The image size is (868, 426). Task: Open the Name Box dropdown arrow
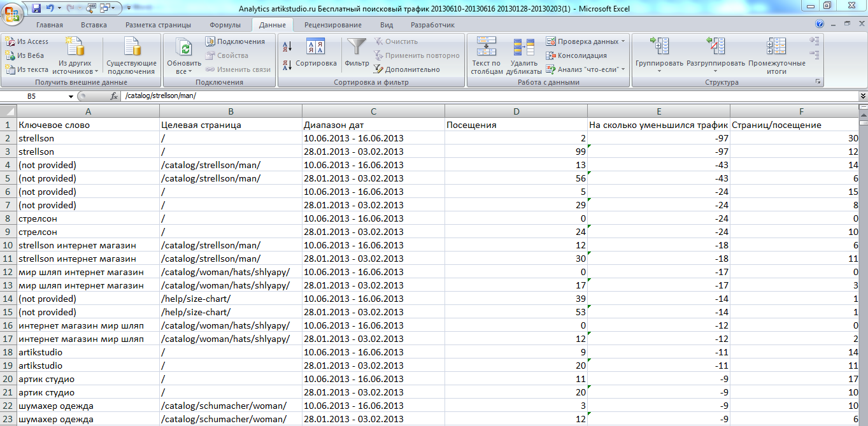tap(71, 96)
